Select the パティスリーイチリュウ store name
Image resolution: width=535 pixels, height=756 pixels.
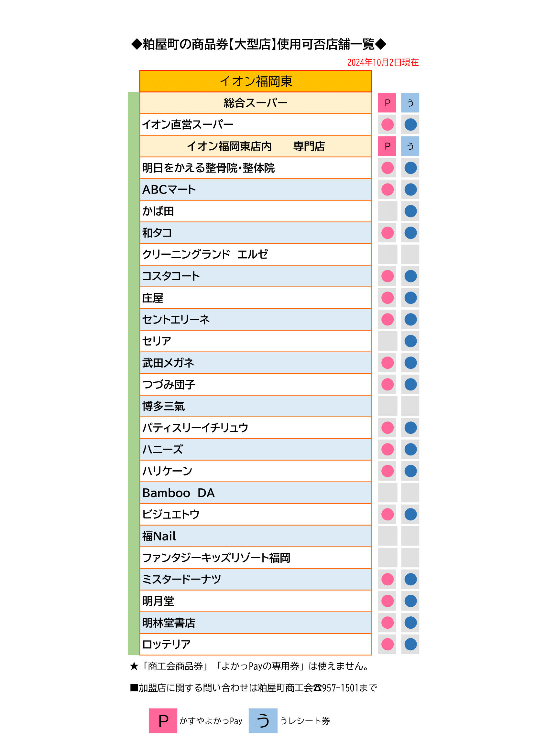(195, 428)
